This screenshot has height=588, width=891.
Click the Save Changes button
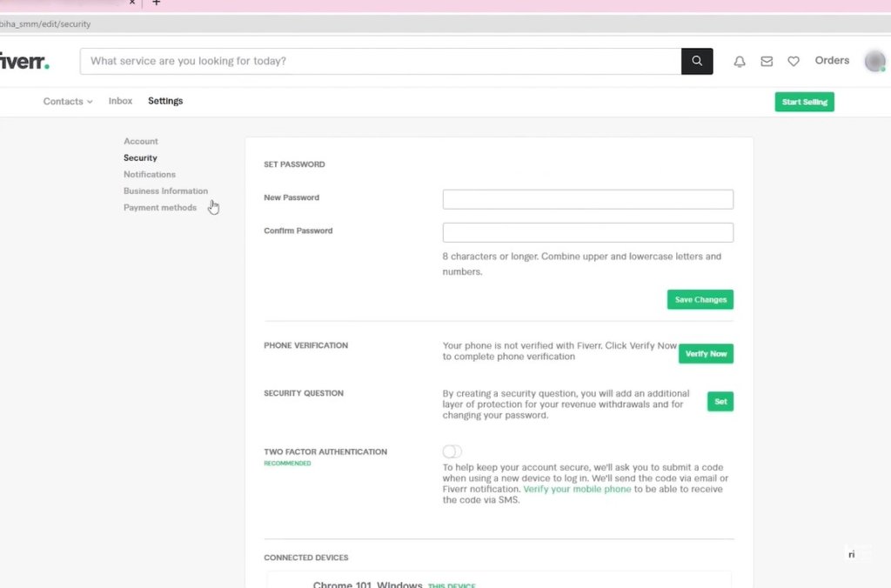click(x=700, y=299)
